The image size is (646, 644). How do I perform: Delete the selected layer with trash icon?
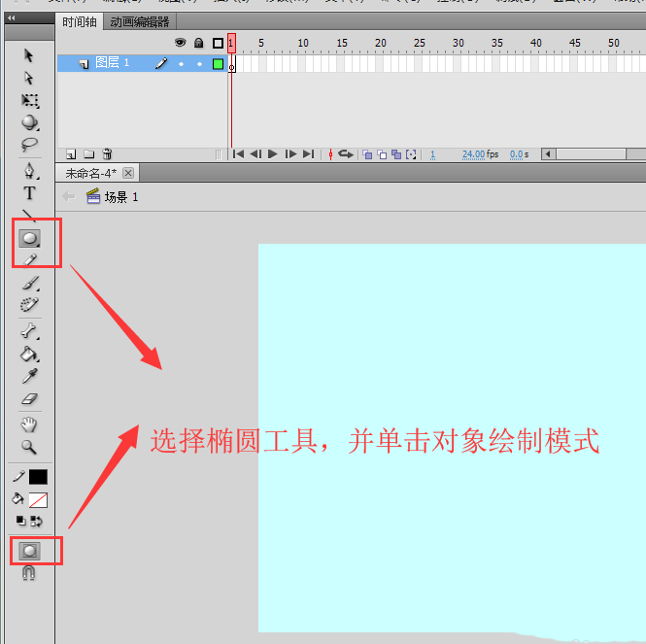pyautogui.click(x=107, y=153)
